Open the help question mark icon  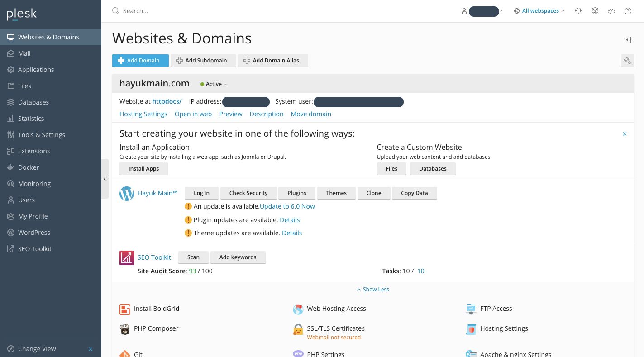[628, 11]
